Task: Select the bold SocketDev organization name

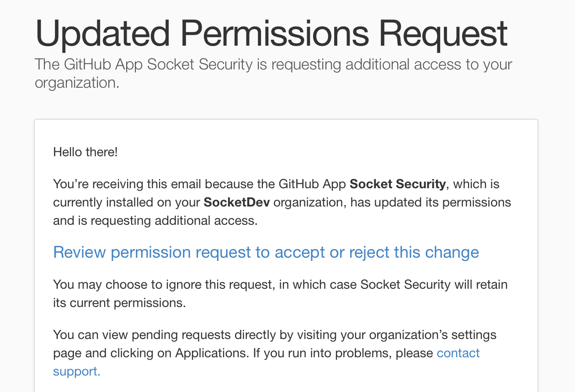Action: coord(236,202)
